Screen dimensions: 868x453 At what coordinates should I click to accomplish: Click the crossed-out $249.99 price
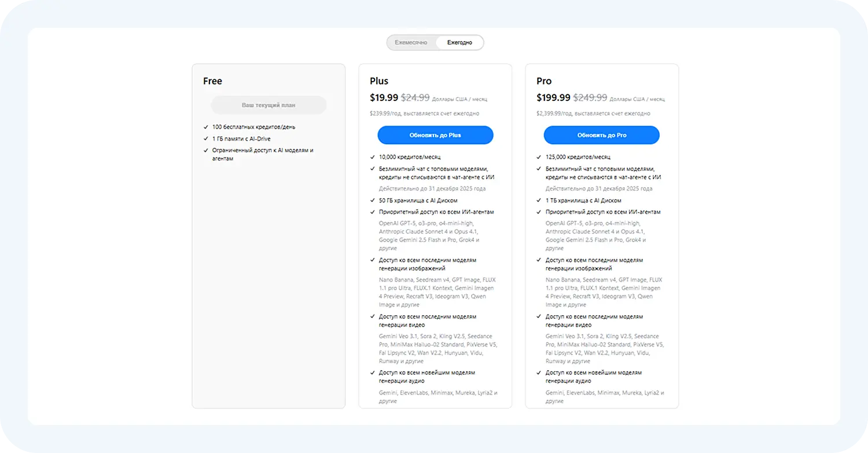[x=590, y=97]
